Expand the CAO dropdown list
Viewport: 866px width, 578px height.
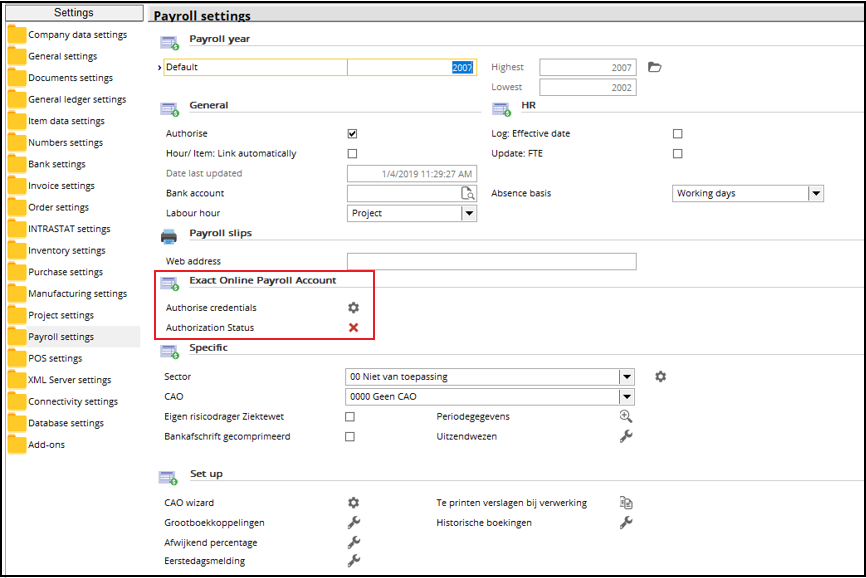[x=626, y=396]
